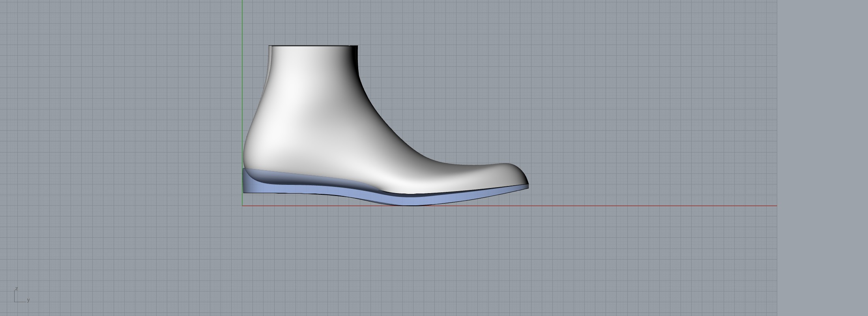This screenshot has width=868, height=316.
Task: Click the red horizontal axis line
Action: click(x=631, y=206)
